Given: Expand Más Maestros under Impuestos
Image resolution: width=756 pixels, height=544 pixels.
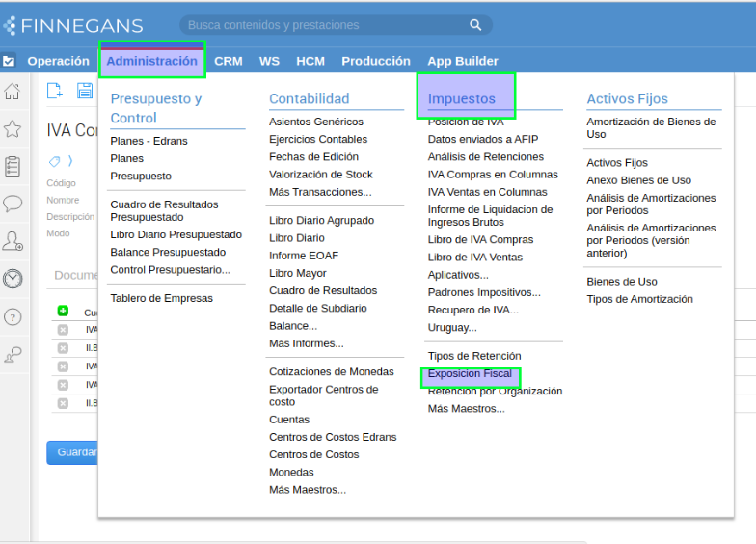Looking at the screenshot, I should [467, 409].
